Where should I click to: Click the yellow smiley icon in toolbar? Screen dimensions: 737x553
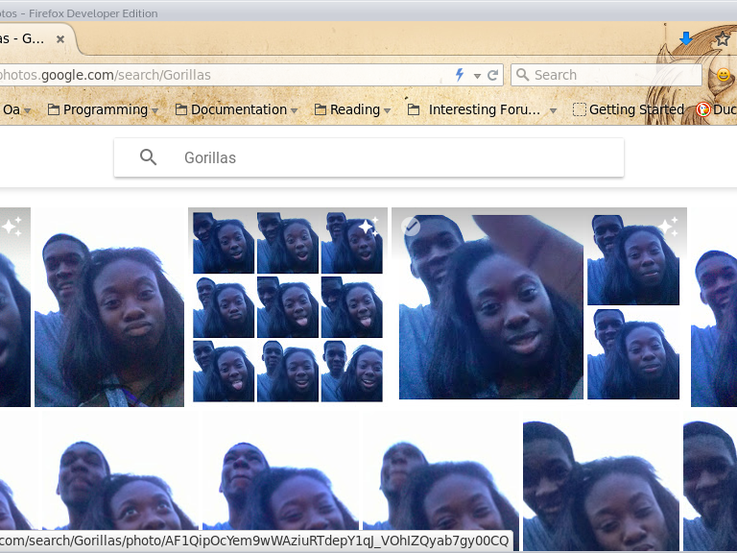(723, 75)
